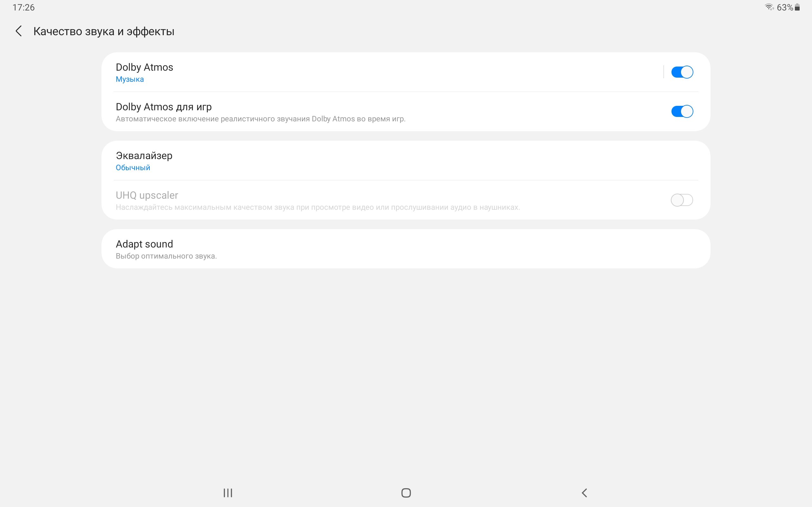Screen dimensions: 812x507
Task: Tap the Wi-Fi status icon
Action: click(x=769, y=7)
